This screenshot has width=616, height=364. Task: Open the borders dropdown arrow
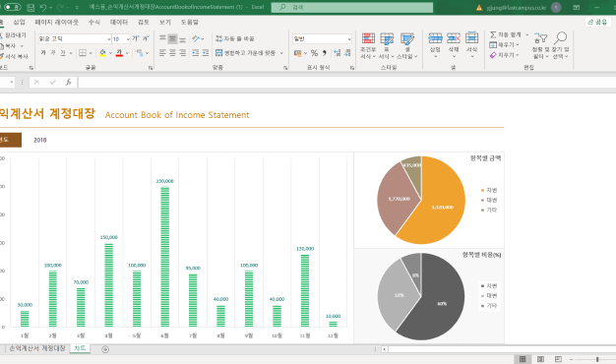point(91,52)
